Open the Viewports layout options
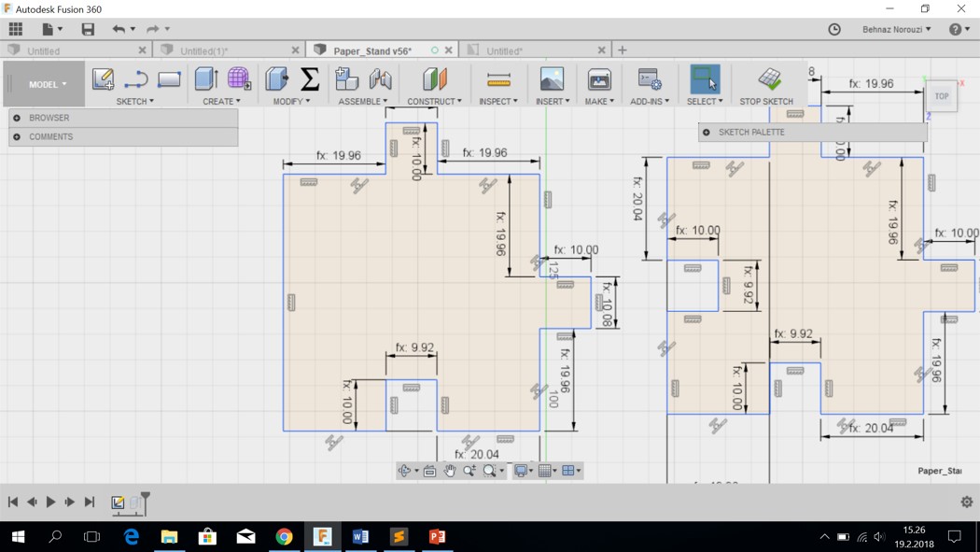Image resolution: width=980 pixels, height=552 pixels. click(x=570, y=471)
